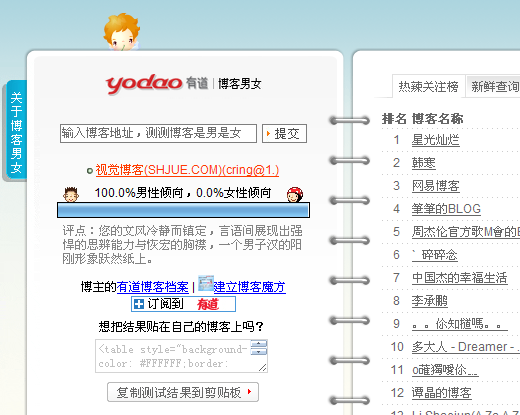Open 视觉博客(SHJUE.COM) link

[x=187, y=170]
